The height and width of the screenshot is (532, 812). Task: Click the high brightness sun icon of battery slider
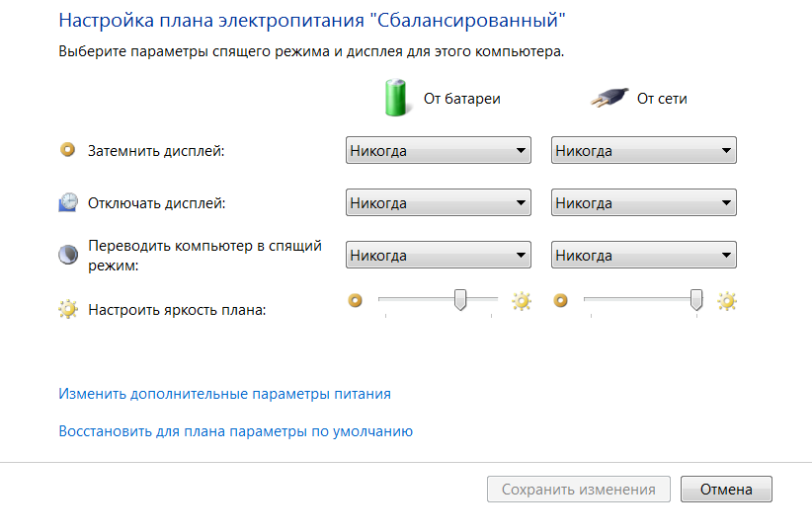pos(522,301)
